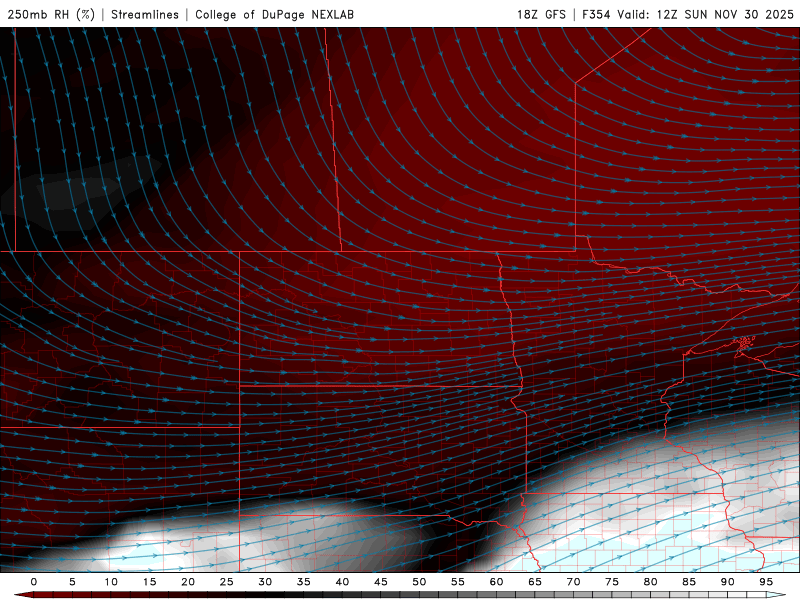Click the '80' colorbar scale label
Screen dimensions: 800x600
click(x=650, y=582)
